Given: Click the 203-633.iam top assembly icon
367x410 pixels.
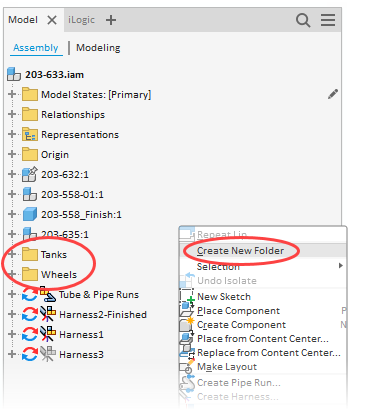Looking at the screenshot, I should (14, 74).
